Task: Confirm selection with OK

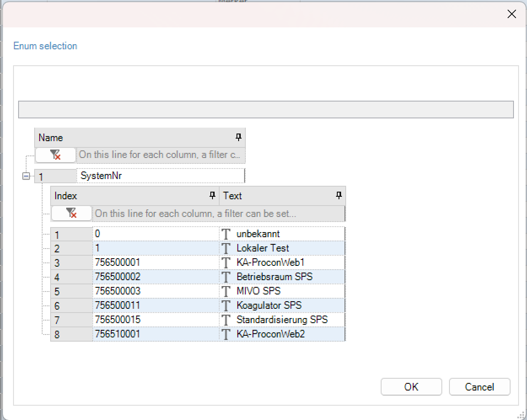Action: point(411,387)
